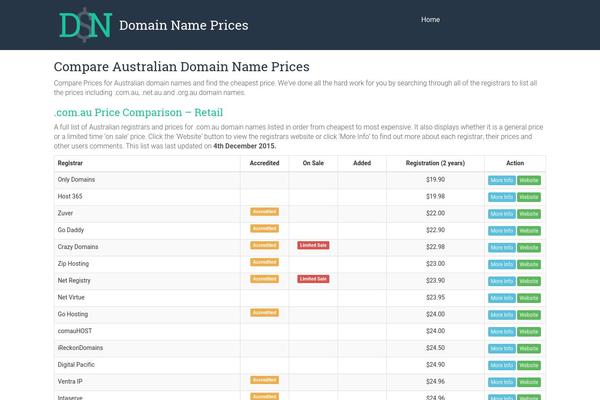Click the DSN logo icon
Image resolution: width=600 pixels, height=400 pixels.
pyautogui.click(x=85, y=25)
